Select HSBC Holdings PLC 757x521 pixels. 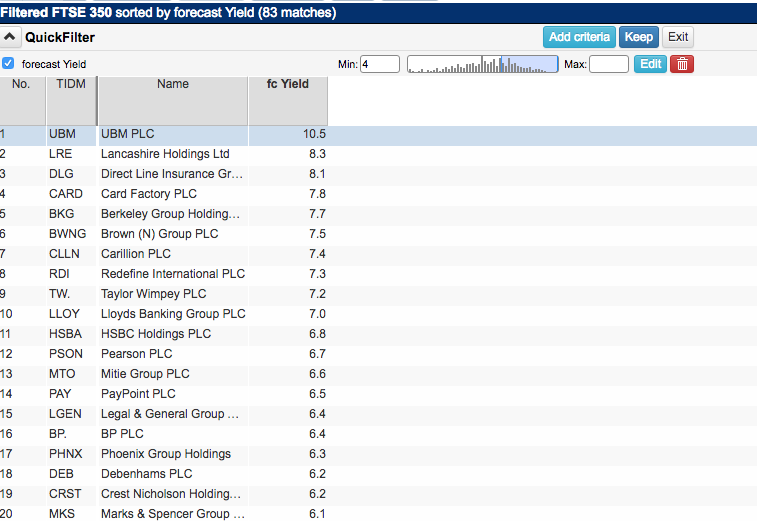[x=156, y=334]
